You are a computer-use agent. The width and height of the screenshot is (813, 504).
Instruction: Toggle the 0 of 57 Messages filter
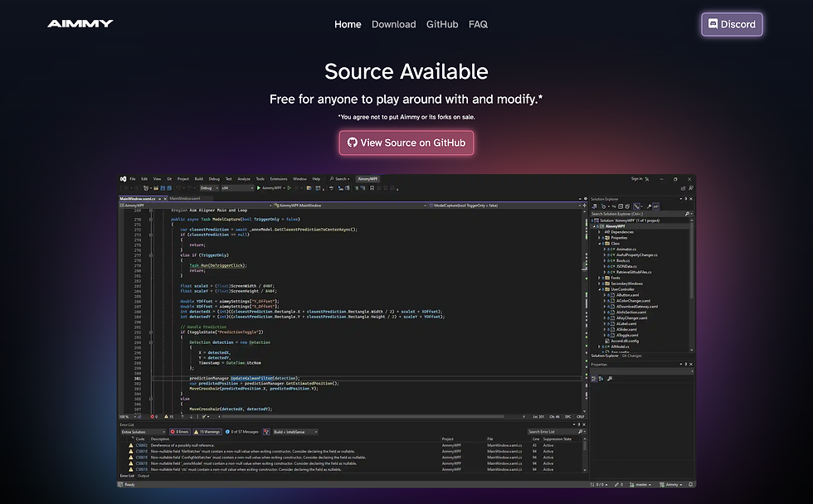click(241, 432)
